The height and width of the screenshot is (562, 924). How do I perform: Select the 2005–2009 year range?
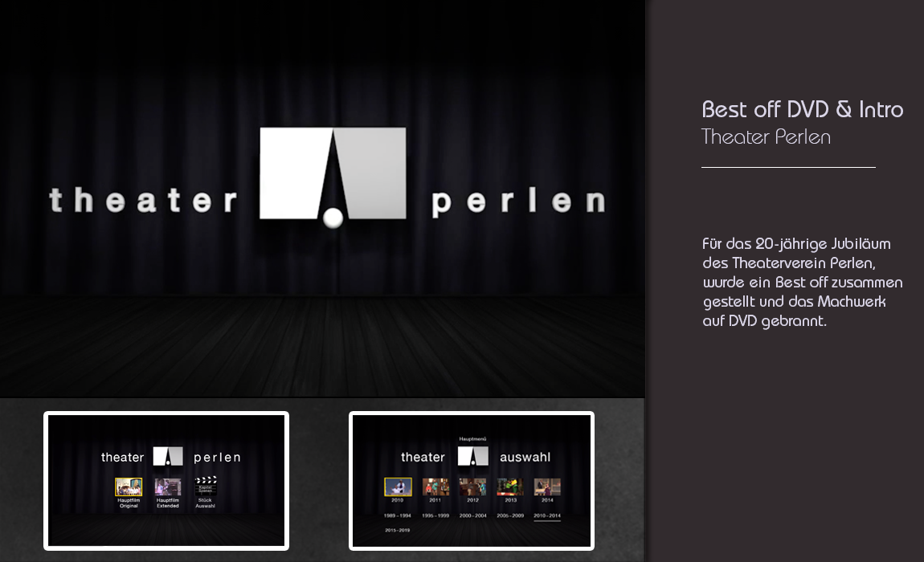(x=510, y=515)
